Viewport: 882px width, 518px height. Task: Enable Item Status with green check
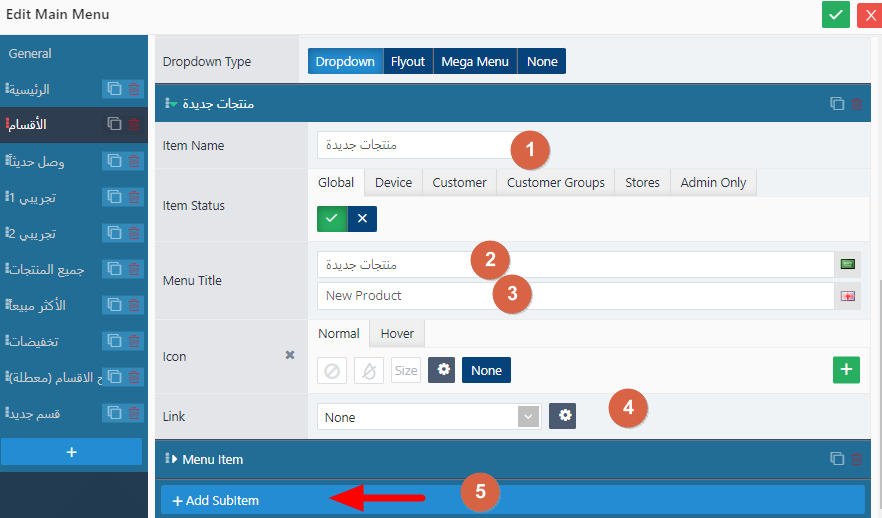pos(332,219)
